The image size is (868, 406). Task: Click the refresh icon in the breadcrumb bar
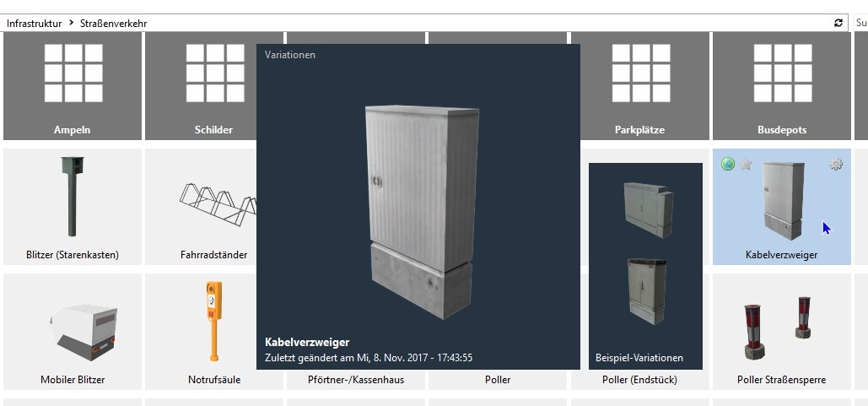(x=838, y=23)
